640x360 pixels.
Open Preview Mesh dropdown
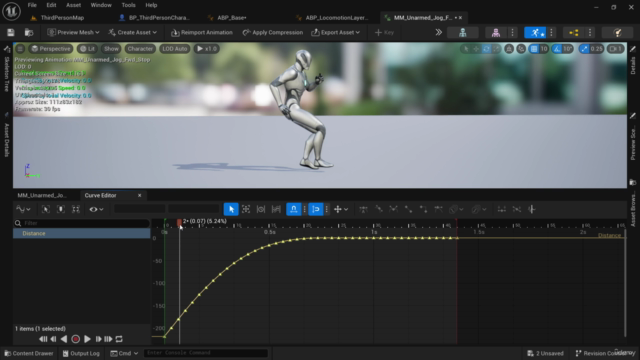73,32
